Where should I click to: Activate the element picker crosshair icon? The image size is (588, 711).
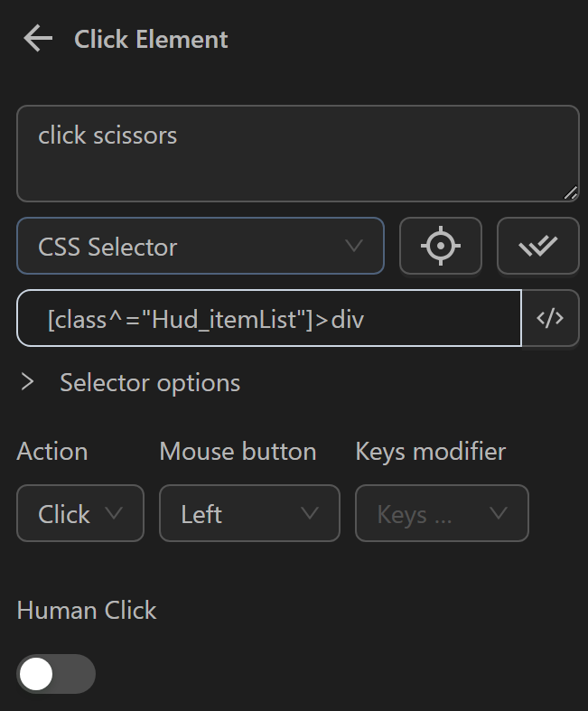coord(441,246)
